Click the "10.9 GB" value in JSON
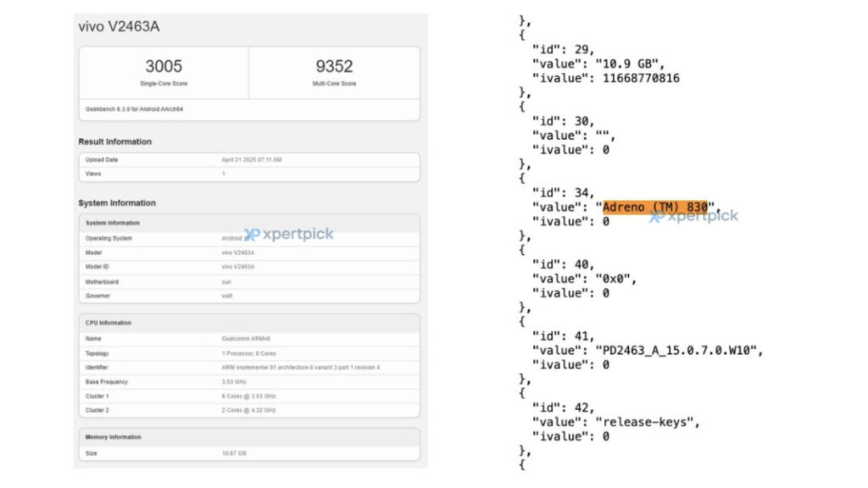The width and height of the screenshot is (868, 488). pos(626,64)
